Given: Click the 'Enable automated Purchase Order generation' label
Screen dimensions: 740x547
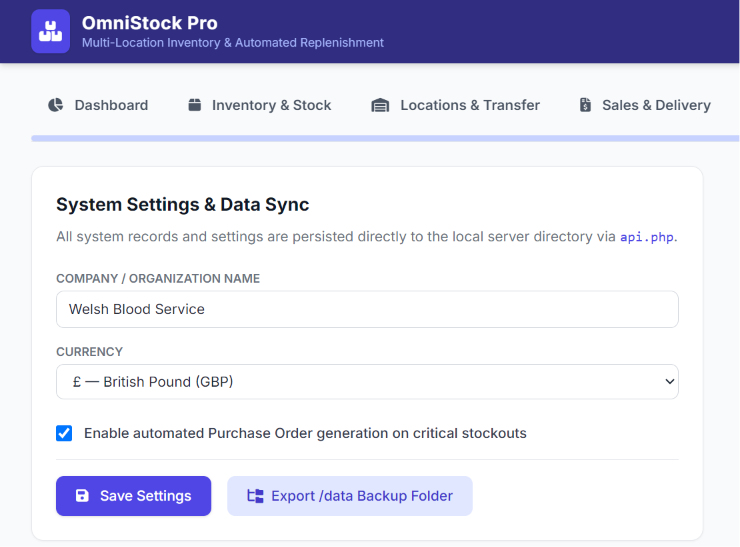Looking at the screenshot, I should 305,433.
